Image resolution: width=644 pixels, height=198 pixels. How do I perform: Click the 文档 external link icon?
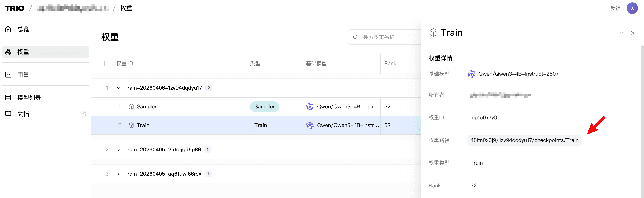point(83,114)
